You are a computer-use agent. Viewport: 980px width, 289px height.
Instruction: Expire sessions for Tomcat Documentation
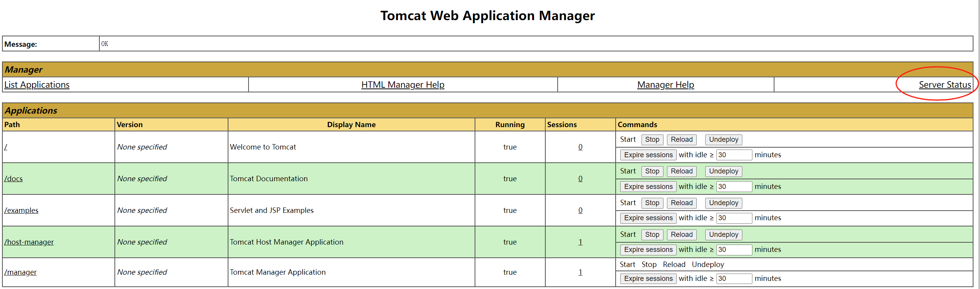[648, 187]
